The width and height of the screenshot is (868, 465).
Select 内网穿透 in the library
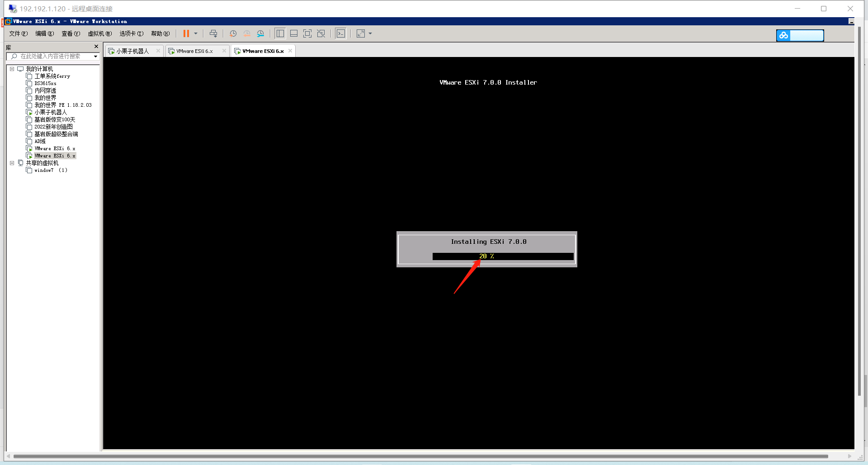click(x=45, y=90)
